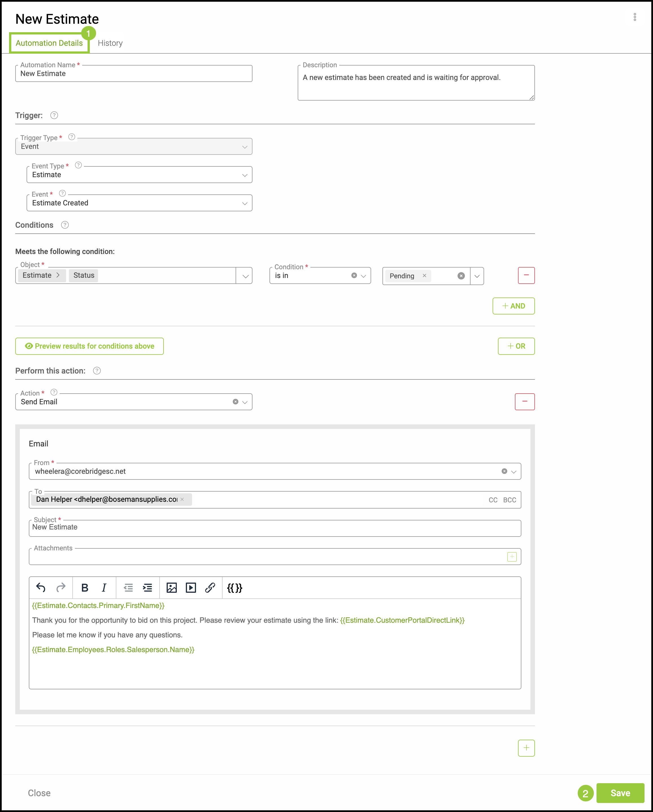Click the Save button
This screenshot has height=812, width=653.
(620, 793)
